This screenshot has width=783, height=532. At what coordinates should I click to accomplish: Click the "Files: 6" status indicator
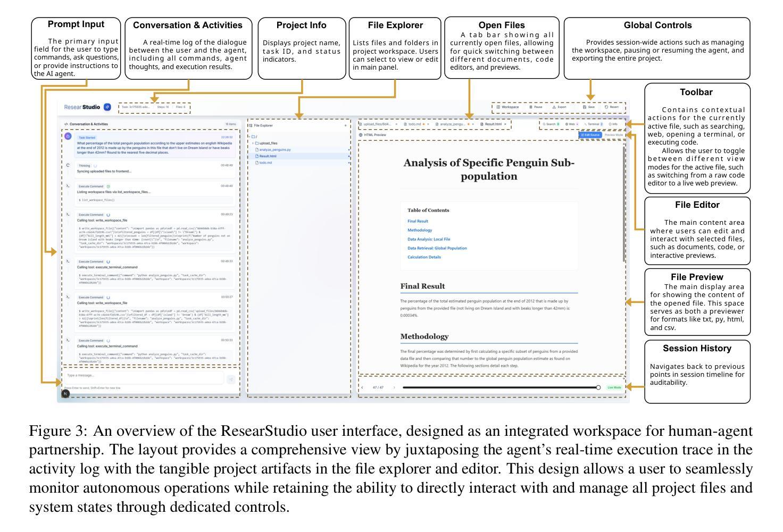(x=181, y=107)
